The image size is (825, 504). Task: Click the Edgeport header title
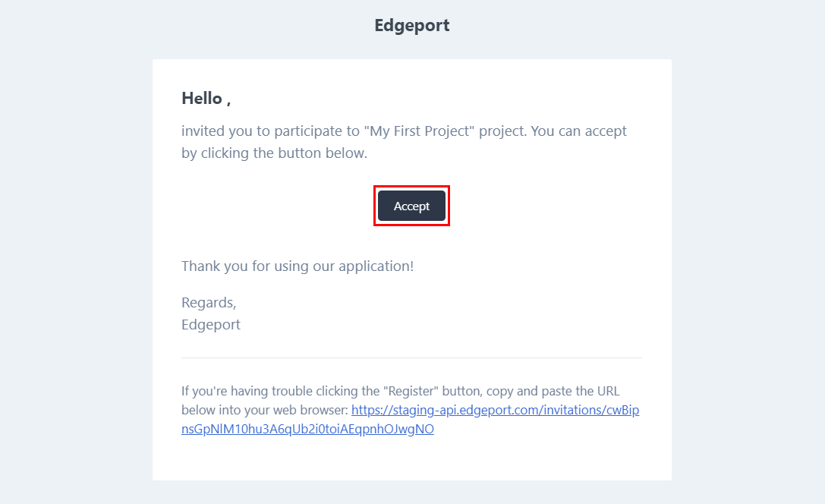click(x=411, y=25)
